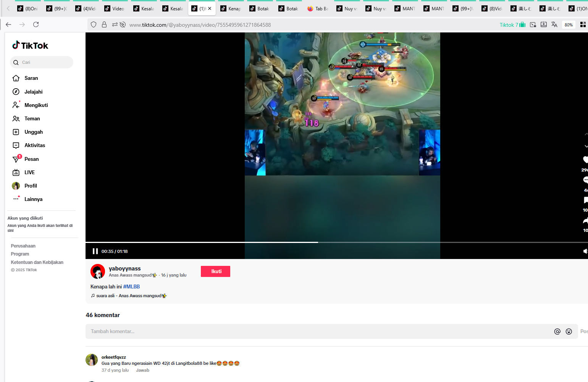Screen dimensions: 588x382
Task: Pause the playing video
Action: coord(95,251)
